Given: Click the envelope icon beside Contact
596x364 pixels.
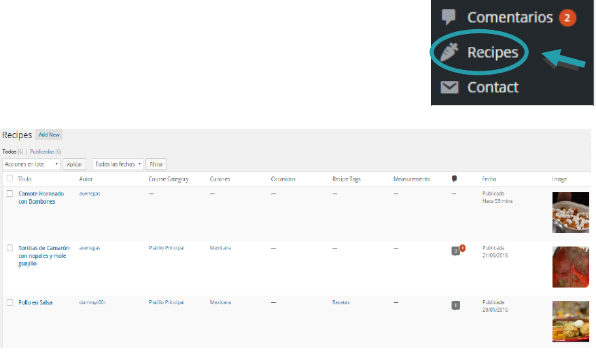Looking at the screenshot, I should click(x=449, y=87).
